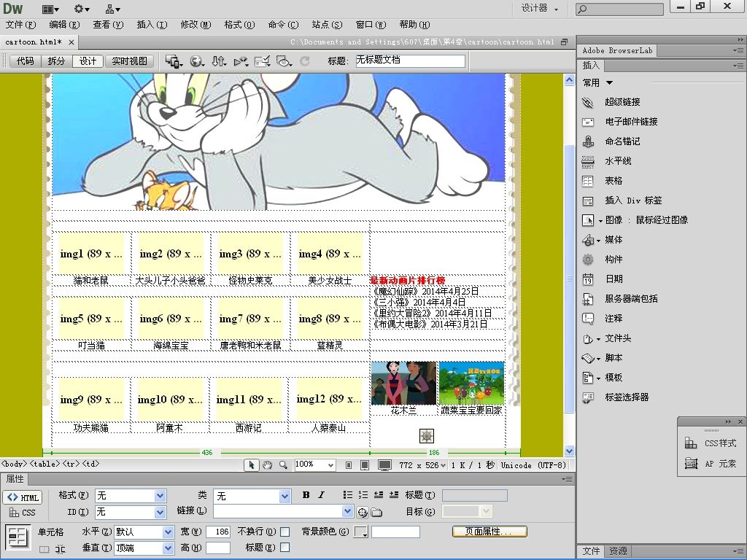Click the Browse for File folder icon

tap(376, 513)
